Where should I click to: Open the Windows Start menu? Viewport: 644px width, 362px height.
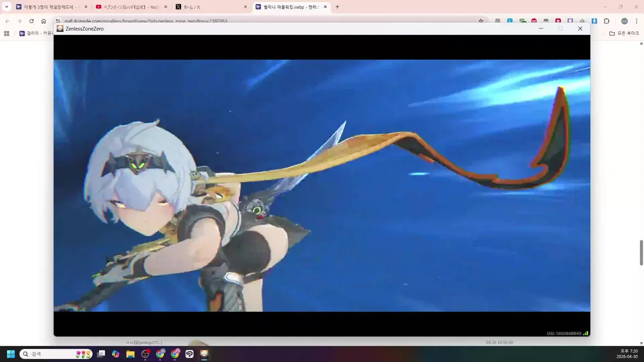pos(11,354)
